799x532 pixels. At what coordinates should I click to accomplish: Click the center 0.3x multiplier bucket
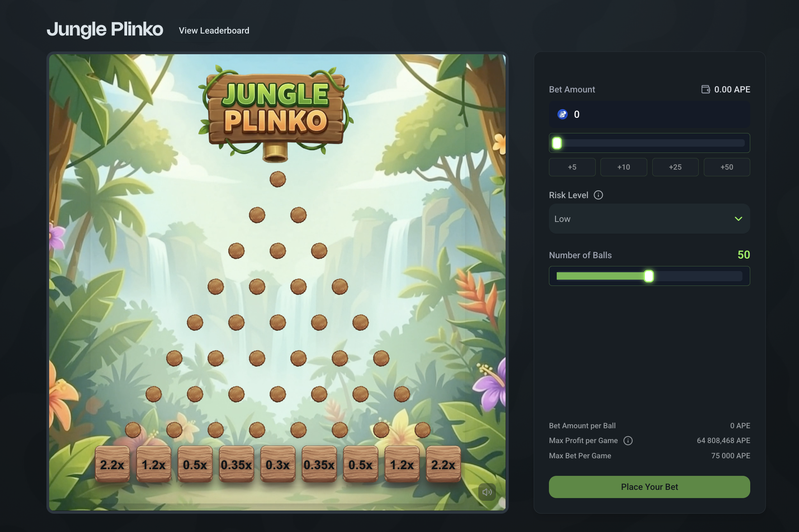pos(278,464)
